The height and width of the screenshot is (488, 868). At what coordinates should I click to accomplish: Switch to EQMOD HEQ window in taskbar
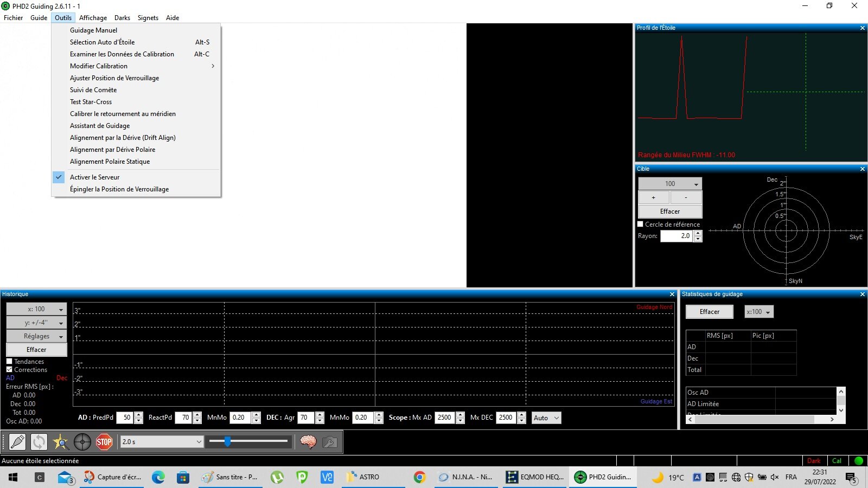(x=535, y=477)
